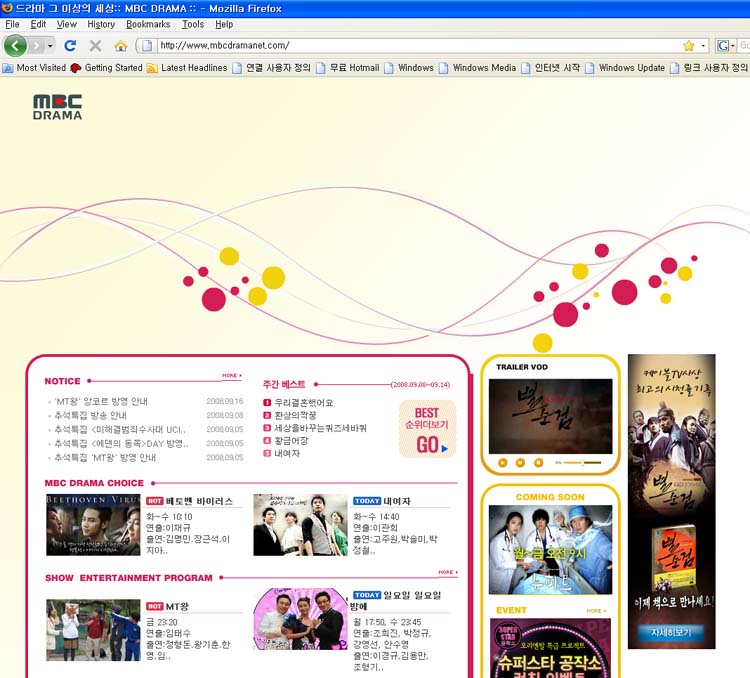Open the History menu
Image resolution: width=750 pixels, height=678 pixels.
coord(101,24)
